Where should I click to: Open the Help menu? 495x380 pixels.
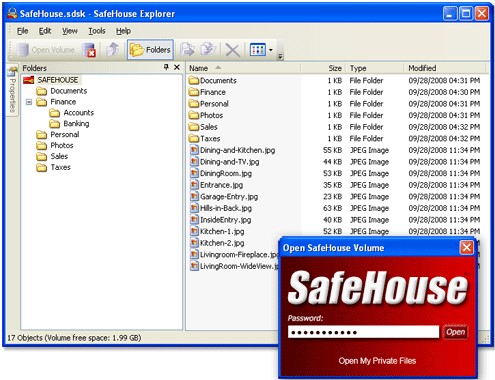[123, 31]
